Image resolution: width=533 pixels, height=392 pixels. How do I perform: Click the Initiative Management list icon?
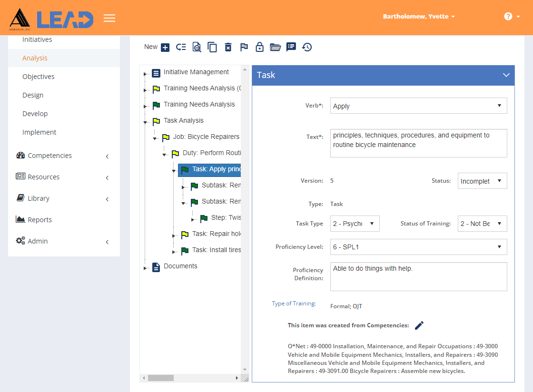156,73
